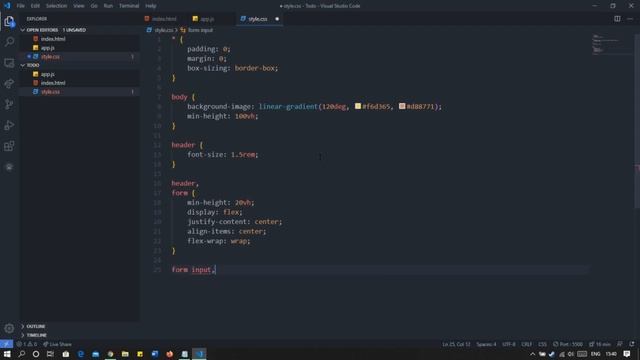This screenshot has width=640, height=360.
Task: Click the 16 min timer status item
Action: [x=600, y=344]
